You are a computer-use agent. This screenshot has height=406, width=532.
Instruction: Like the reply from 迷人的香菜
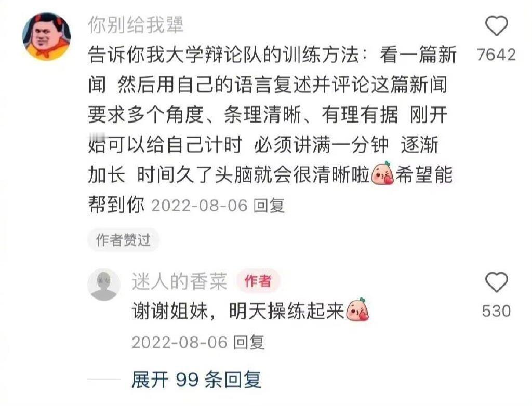(x=496, y=282)
